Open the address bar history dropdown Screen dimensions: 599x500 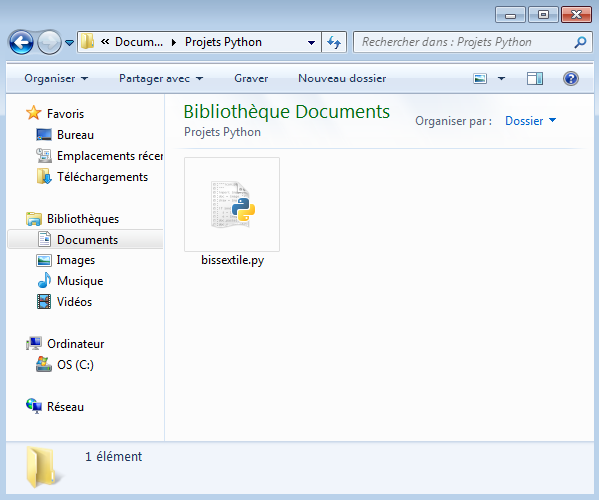pos(311,42)
